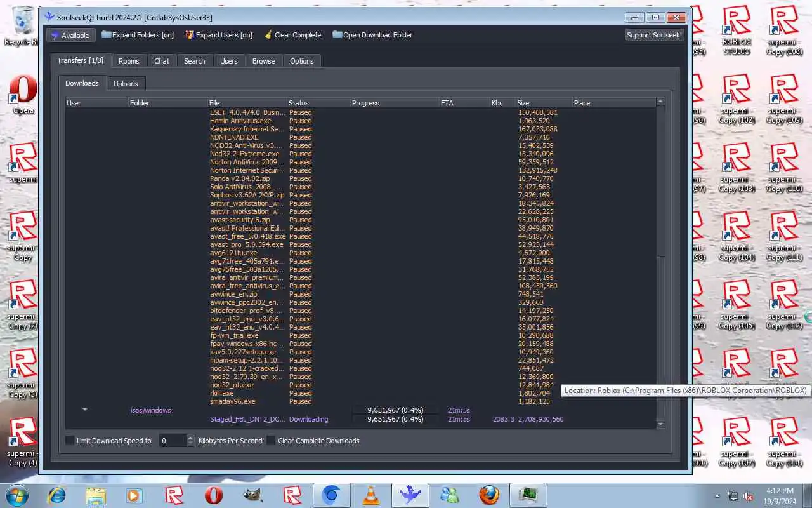Click the Available status button
The image size is (812, 508).
(70, 35)
